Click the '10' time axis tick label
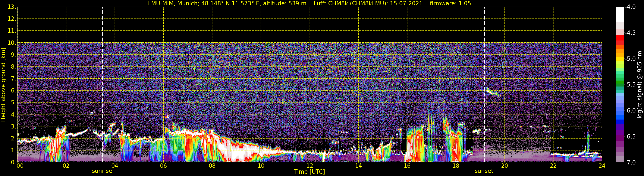Image resolution: width=644 pixels, height=176 pixels. [261, 166]
